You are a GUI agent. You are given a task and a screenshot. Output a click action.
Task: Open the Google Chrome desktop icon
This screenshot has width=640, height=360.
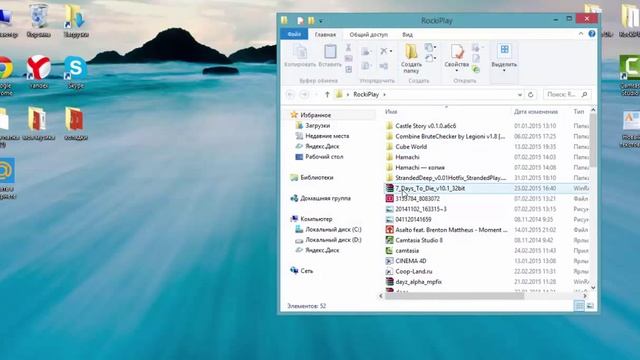point(5,75)
